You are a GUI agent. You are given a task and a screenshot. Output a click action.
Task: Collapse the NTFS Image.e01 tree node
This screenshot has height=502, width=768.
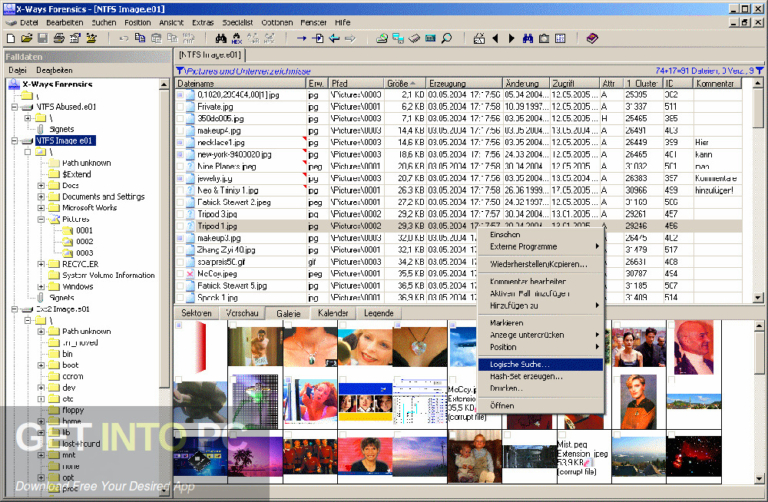click(15, 141)
